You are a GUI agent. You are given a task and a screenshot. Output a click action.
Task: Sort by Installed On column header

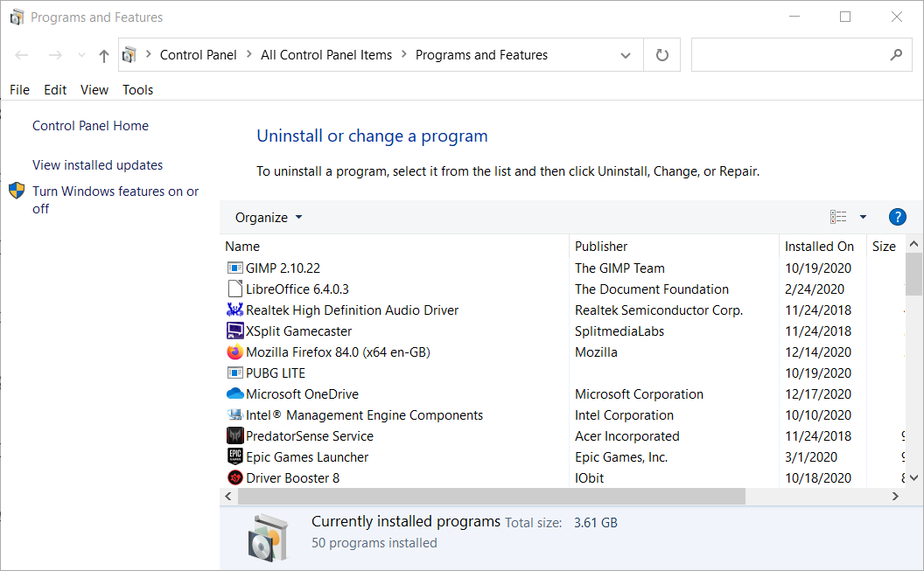tap(822, 247)
